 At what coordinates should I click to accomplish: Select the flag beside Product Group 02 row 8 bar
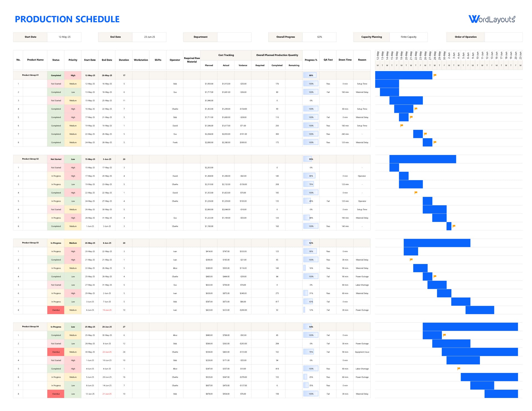(x=453, y=225)
